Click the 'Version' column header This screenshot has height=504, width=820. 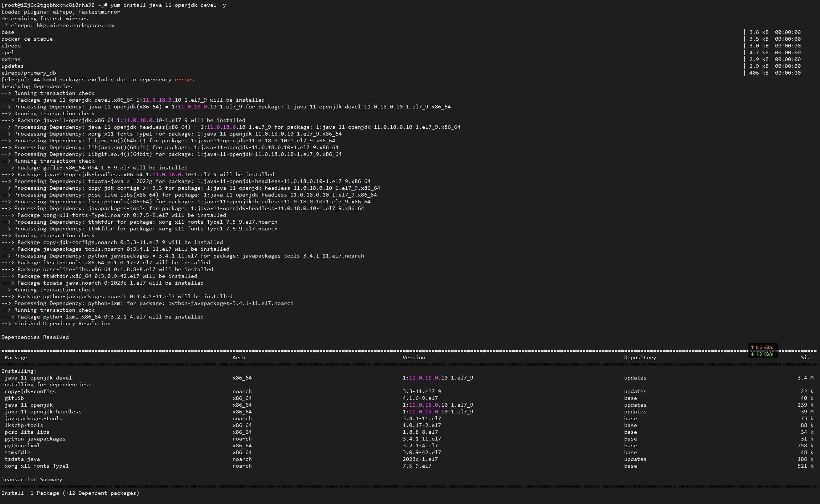413,357
